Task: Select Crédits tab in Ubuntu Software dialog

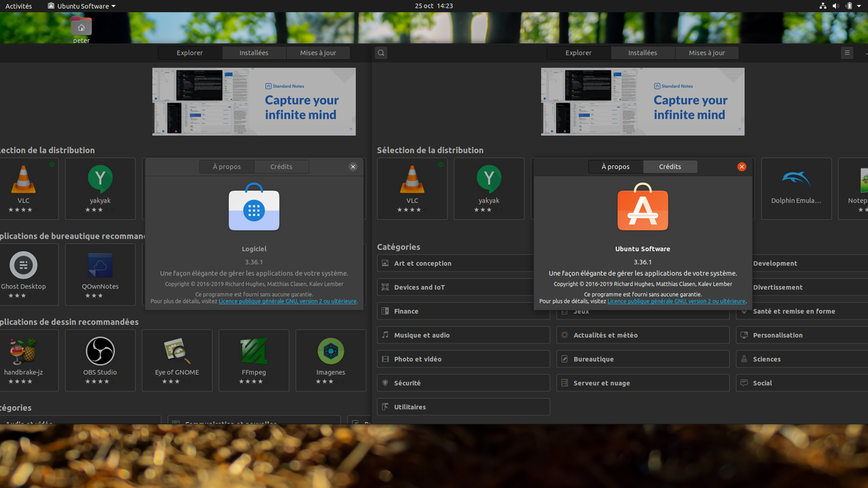Action: (670, 167)
